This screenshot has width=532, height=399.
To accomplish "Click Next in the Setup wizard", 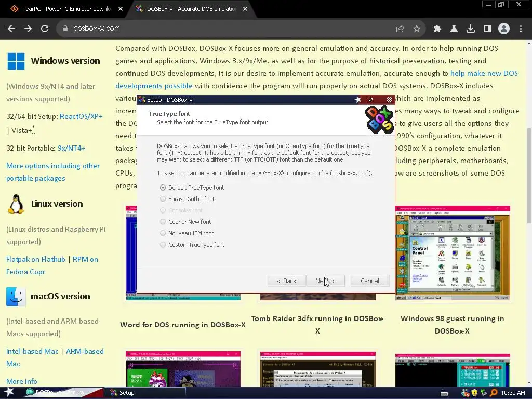I will pyautogui.click(x=325, y=281).
